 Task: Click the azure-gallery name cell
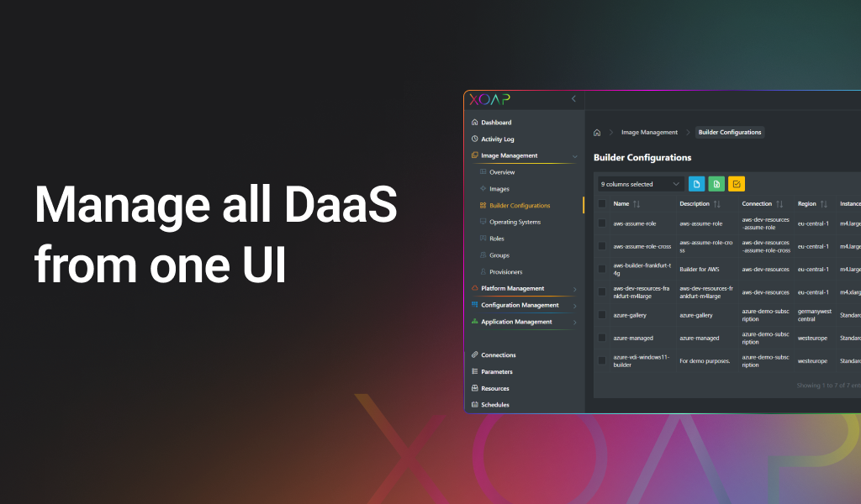[x=630, y=315]
